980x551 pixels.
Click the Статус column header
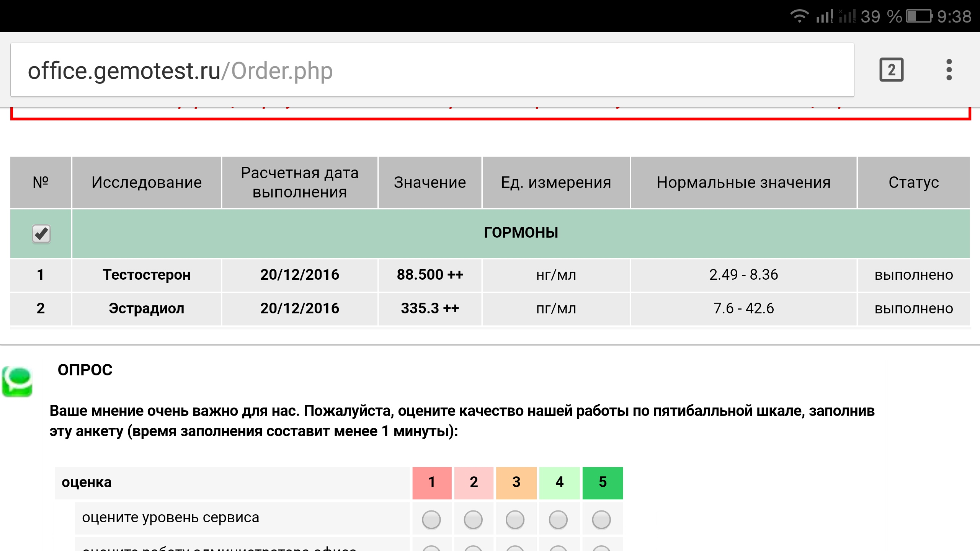(x=914, y=183)
